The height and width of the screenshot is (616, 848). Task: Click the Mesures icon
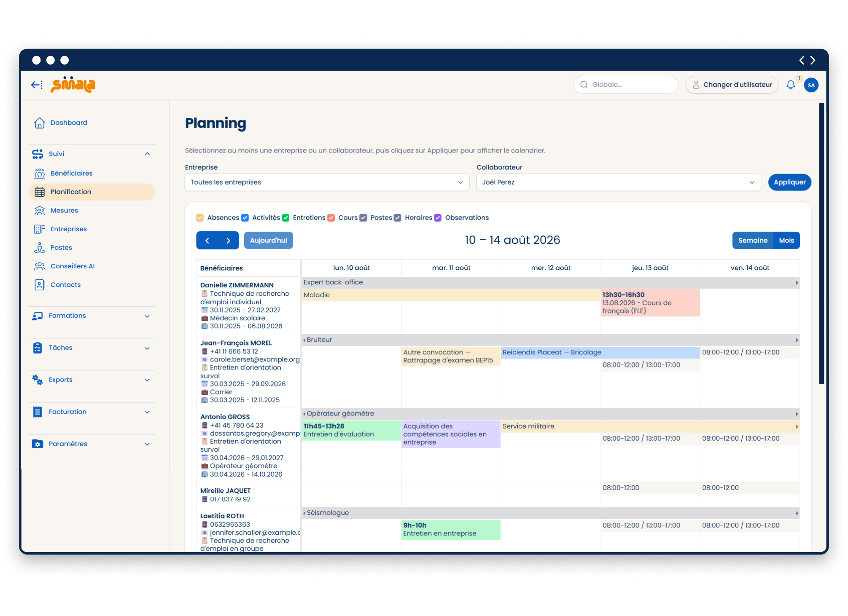tap(40, 210)
